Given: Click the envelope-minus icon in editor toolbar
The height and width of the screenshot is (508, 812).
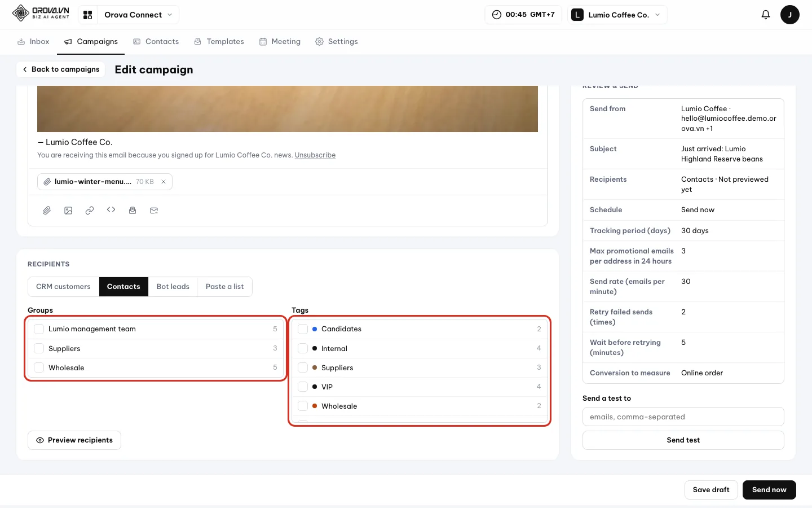Looking at the screenshot, I should click(154, 211).
